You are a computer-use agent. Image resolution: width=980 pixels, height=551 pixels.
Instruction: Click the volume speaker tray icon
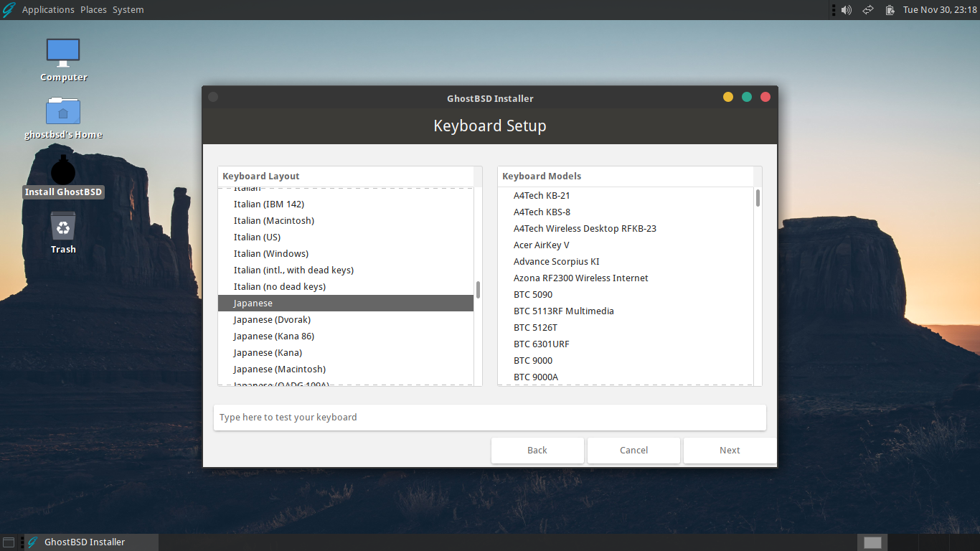click(x=847, y=10)
